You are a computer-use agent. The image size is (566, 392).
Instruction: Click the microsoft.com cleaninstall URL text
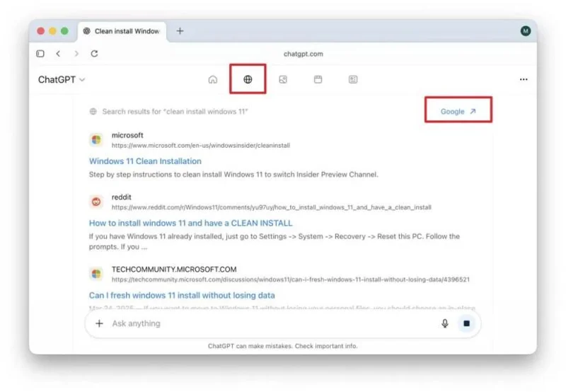click(x=201, y=146)
